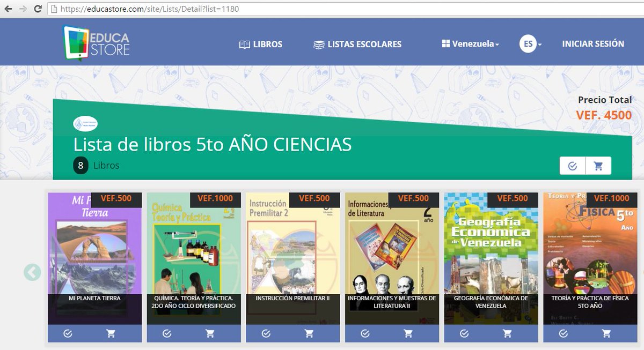Click the school logo above the list title
The image size is (644, 350).
(x=85, y=124)
